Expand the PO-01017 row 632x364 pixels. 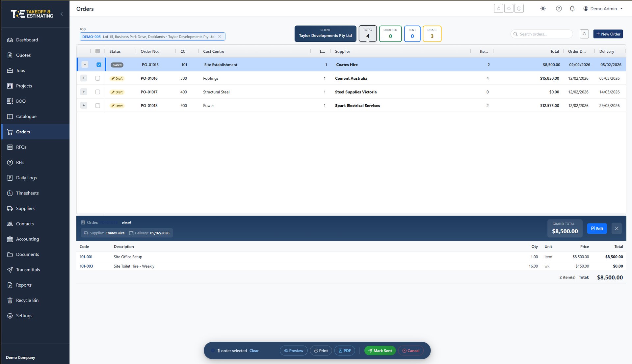click(x=84, y=92)
